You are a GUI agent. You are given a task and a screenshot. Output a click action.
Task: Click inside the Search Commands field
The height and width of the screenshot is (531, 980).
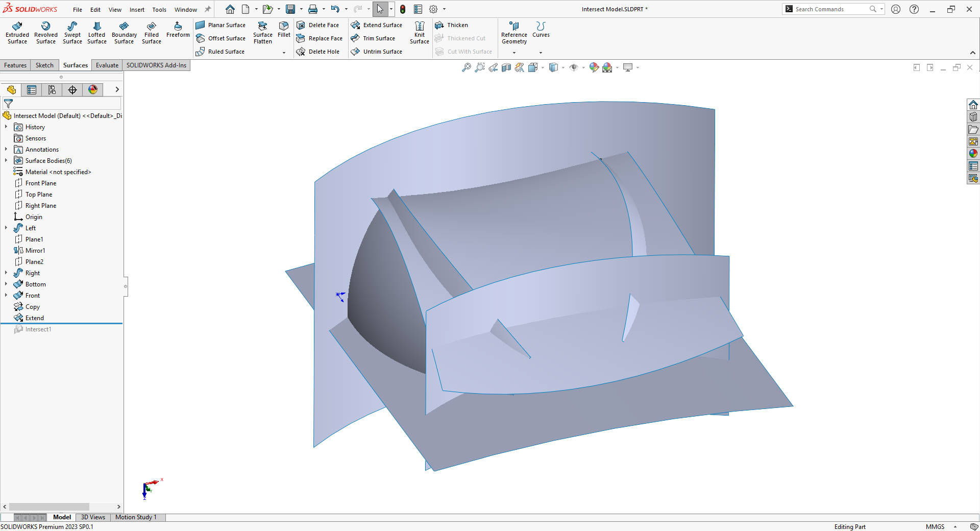tap(827, 9)
